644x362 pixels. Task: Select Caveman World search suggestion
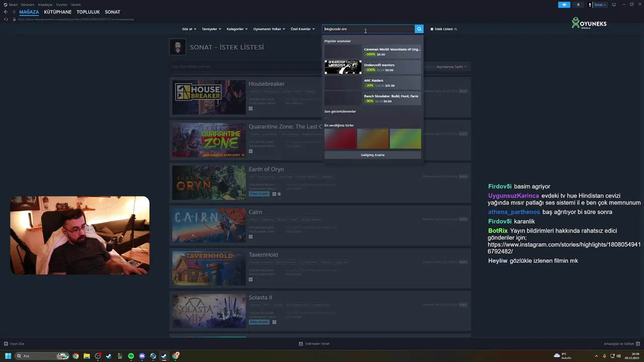[x=373, y=51]
